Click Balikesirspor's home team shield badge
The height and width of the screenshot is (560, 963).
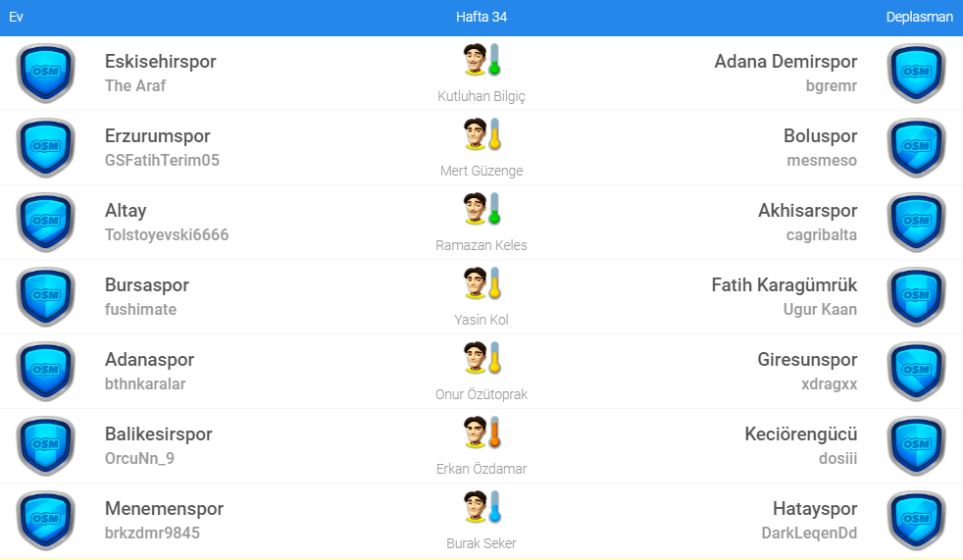click(45, 446)
